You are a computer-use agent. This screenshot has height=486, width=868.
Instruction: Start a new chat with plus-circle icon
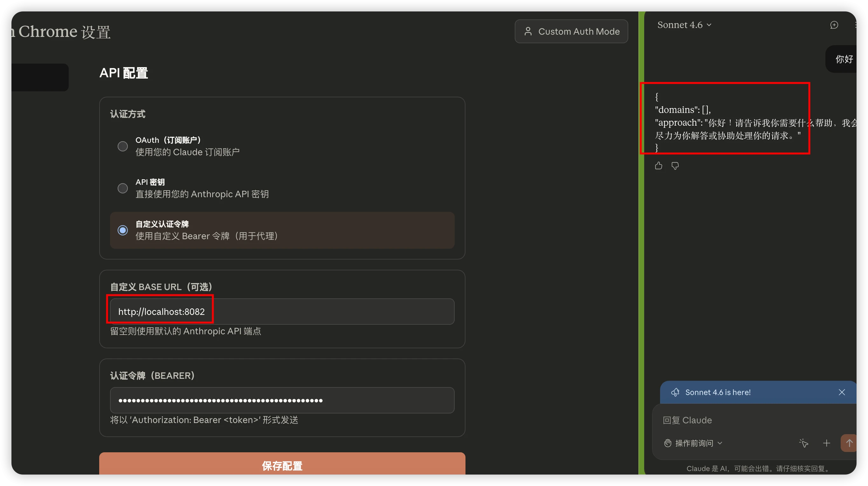click(x=834, y=25)
